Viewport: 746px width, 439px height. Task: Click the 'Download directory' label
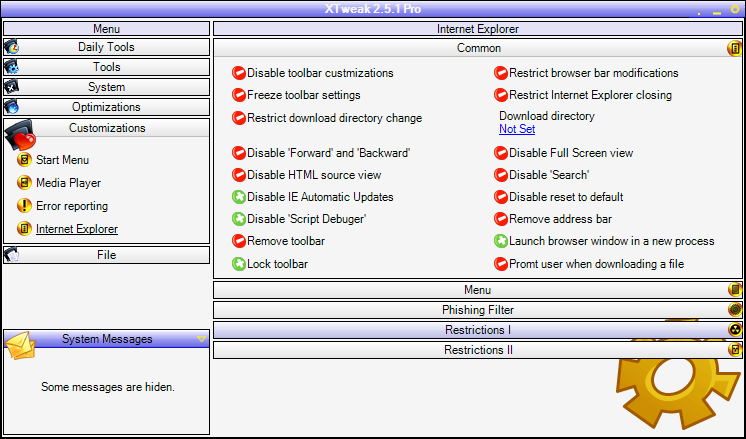coord(547,116)
